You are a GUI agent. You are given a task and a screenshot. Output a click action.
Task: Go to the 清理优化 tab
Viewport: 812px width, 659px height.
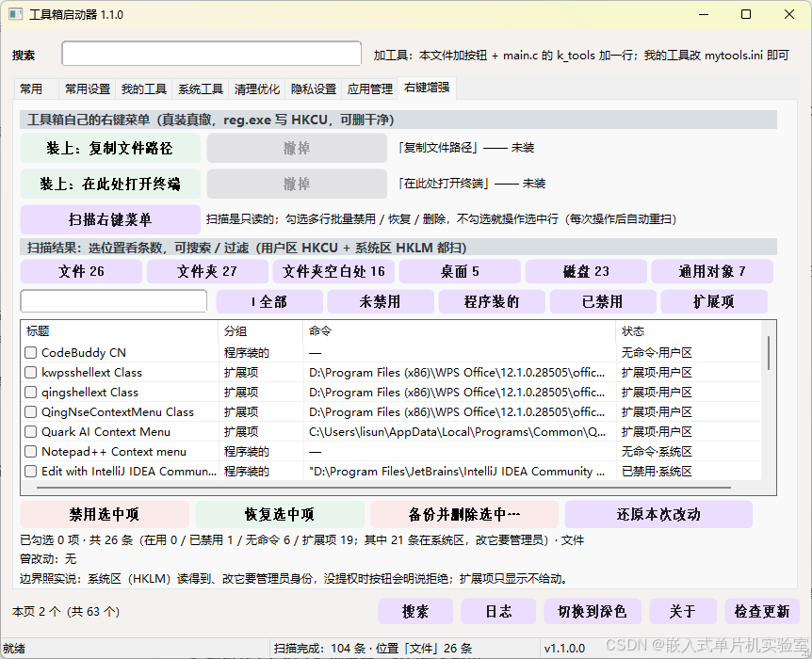(257, 89)
